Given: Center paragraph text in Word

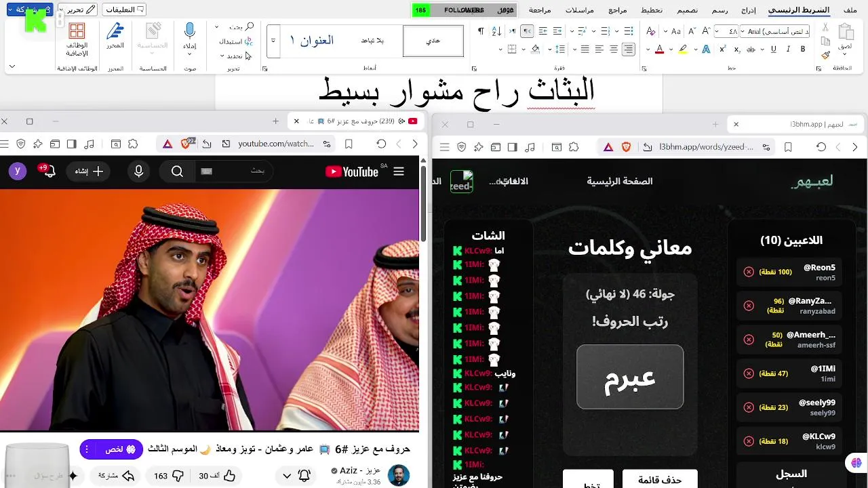Looking at the screenshot, I should pos(614,49).
